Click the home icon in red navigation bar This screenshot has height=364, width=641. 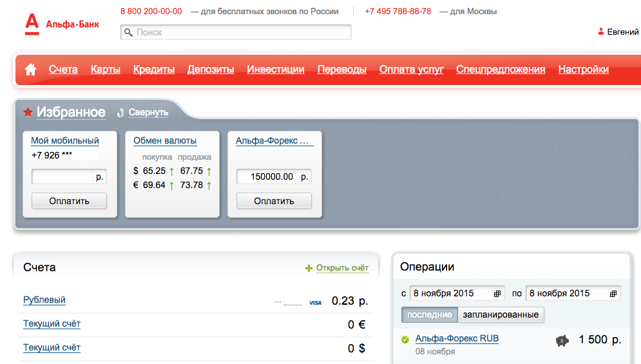[30, 70]
